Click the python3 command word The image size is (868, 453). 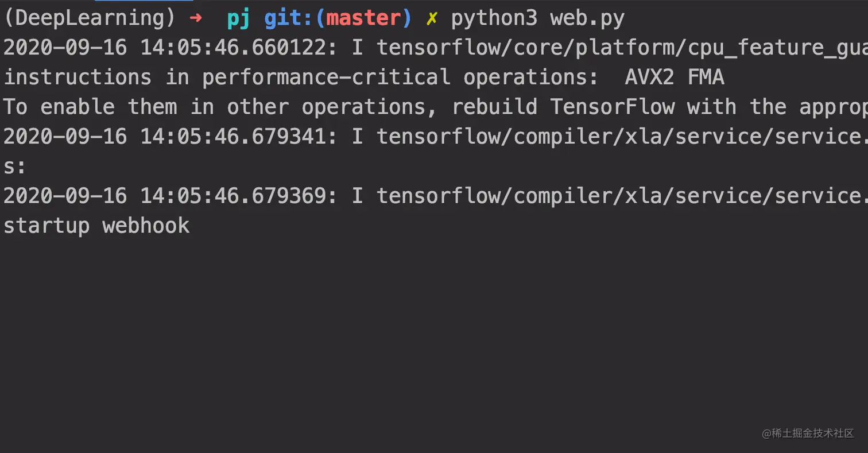click(x=494, y=18)
